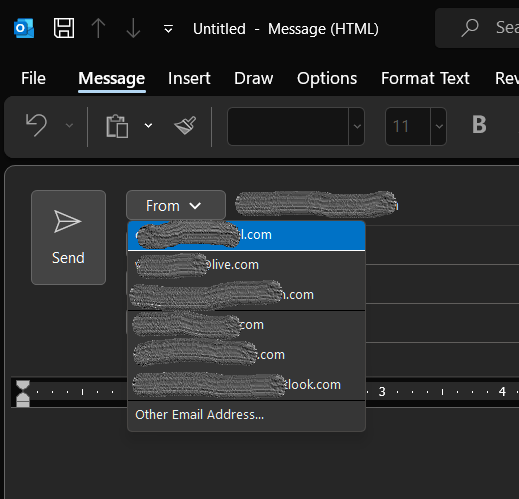Go to previous item with up arrow
The height and width of the screenshot is (499, 519).
click(x=98, y=28)
